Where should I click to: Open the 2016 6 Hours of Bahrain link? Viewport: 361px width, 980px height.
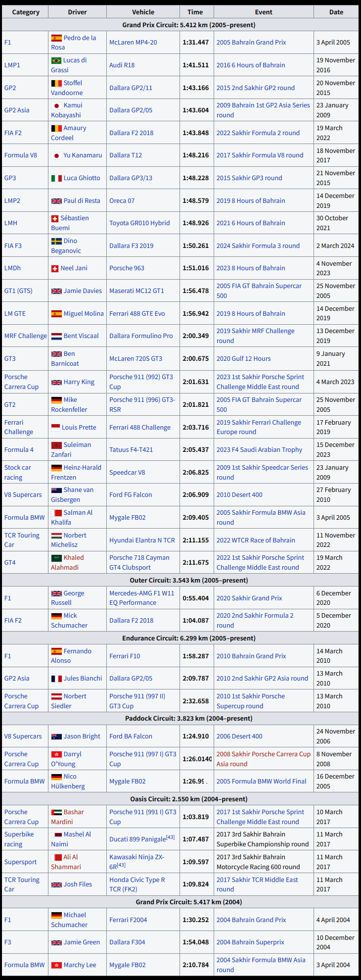[x=251, y=65]
